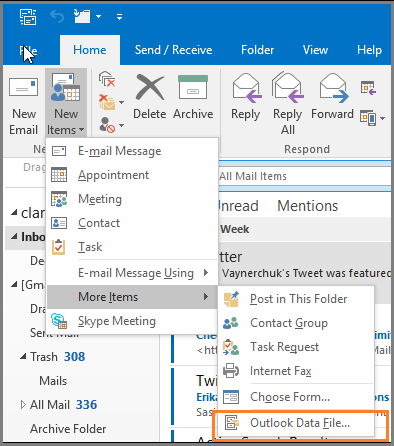Select Task Request in the submenu
The image size is (394, 446).
(x=296, y=347)
